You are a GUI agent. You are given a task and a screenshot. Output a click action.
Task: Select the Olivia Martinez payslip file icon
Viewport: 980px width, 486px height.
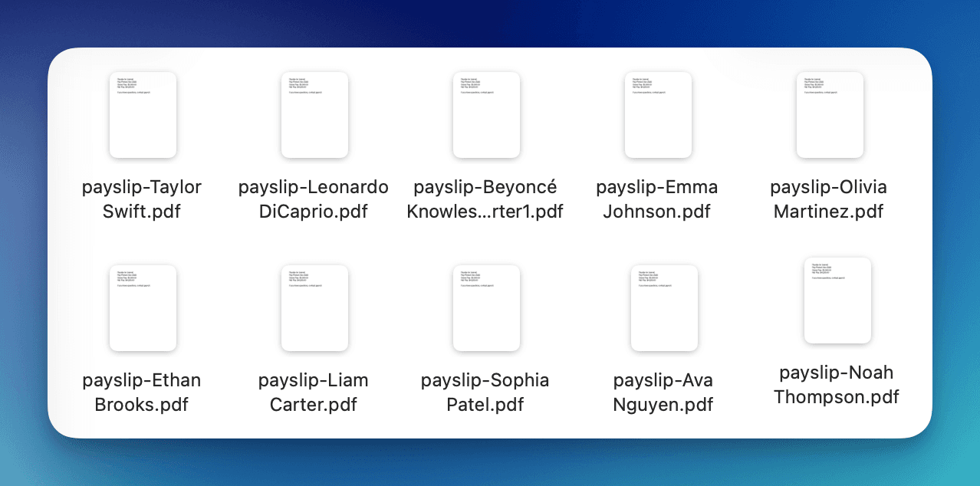[830, 115]
